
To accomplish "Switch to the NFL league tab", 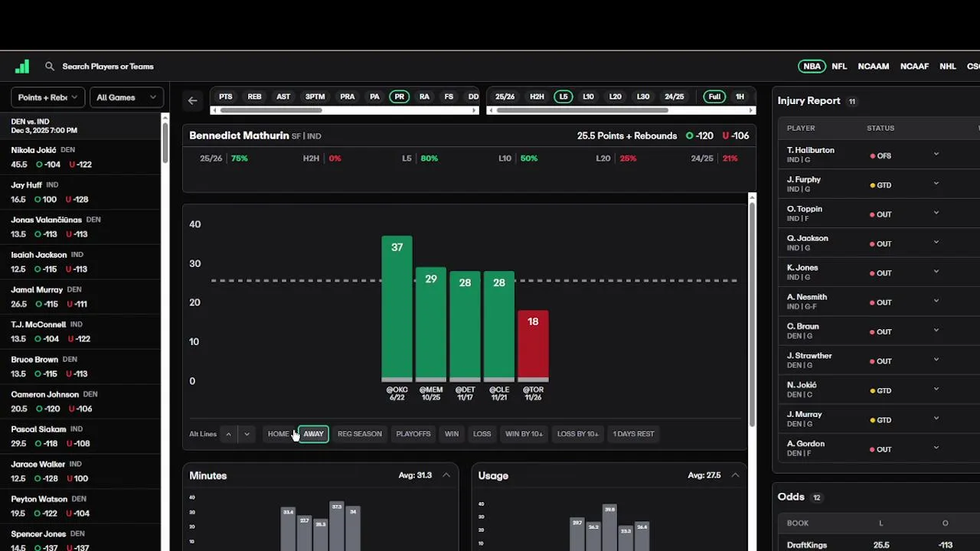I will 839,67.
